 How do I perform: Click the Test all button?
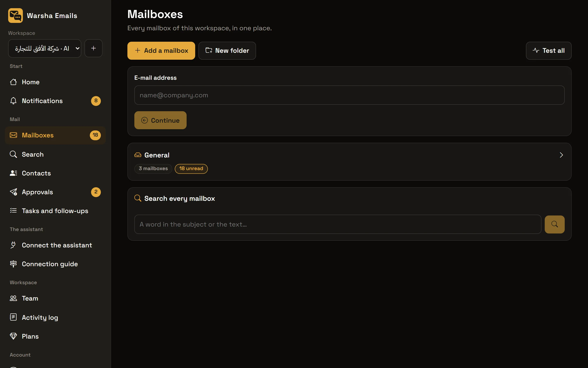coord(548,51)
